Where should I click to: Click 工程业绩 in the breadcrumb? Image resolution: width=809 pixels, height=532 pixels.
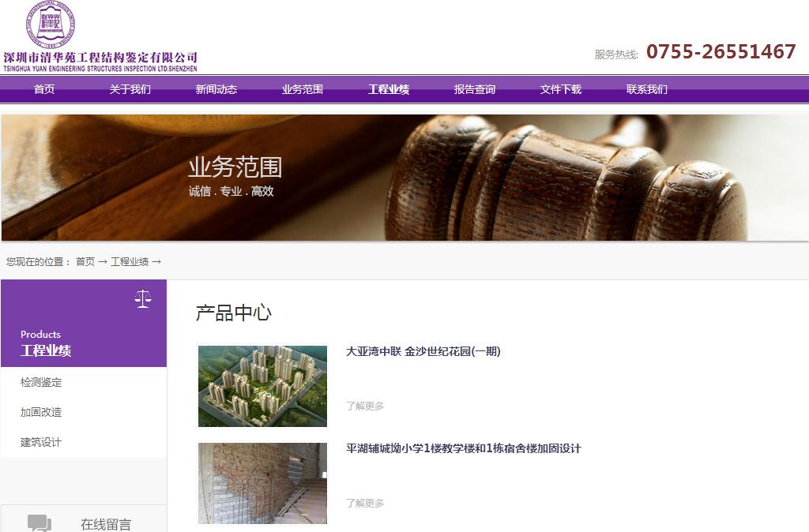click(130, 262)
